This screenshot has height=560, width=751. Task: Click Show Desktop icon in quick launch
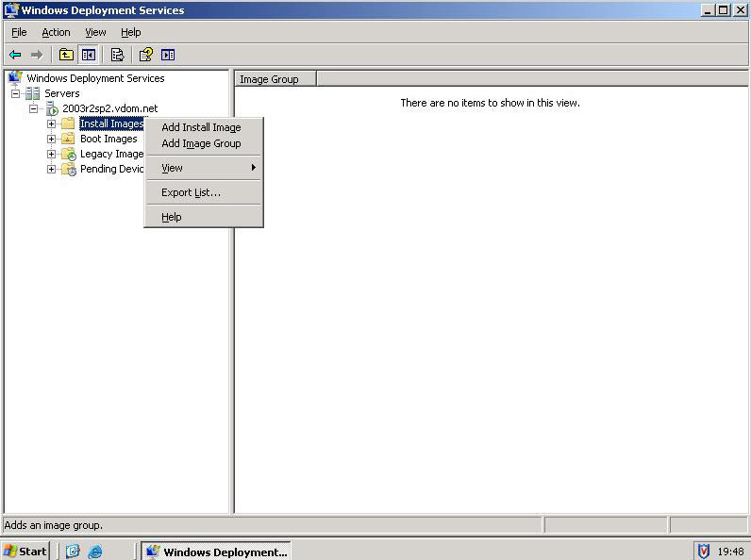click(x=73, y=552)
